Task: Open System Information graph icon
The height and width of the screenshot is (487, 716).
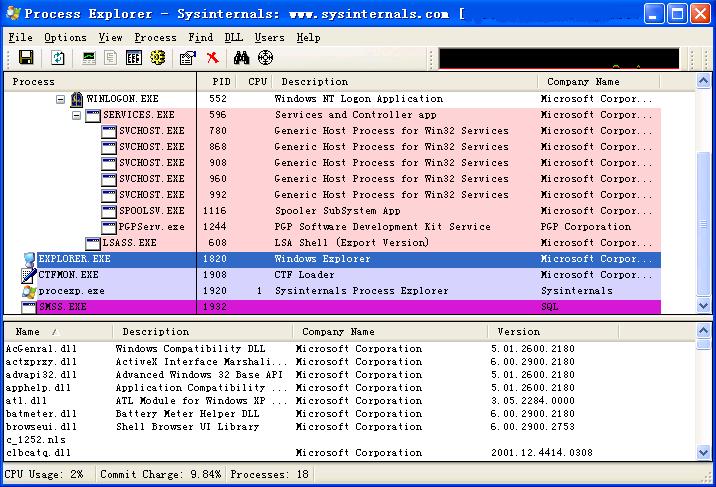Action: click(x=89, y=58)
